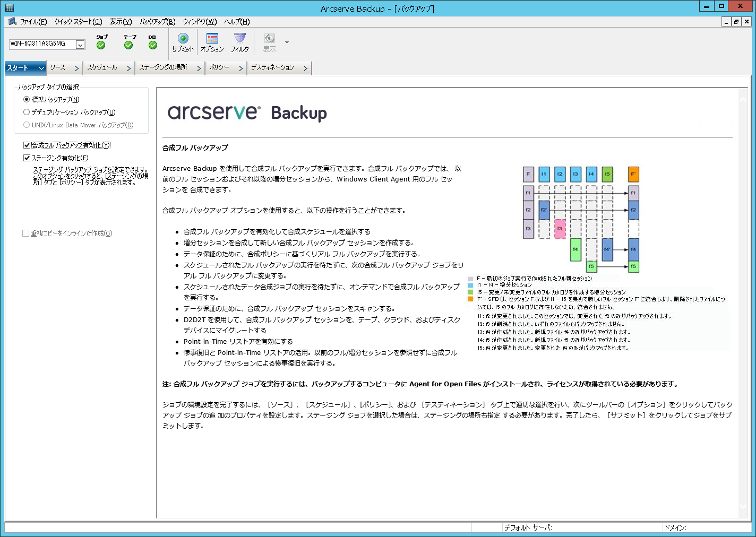Click the Job status green check icon
756x537 pixels.
[x=101, y=46]
